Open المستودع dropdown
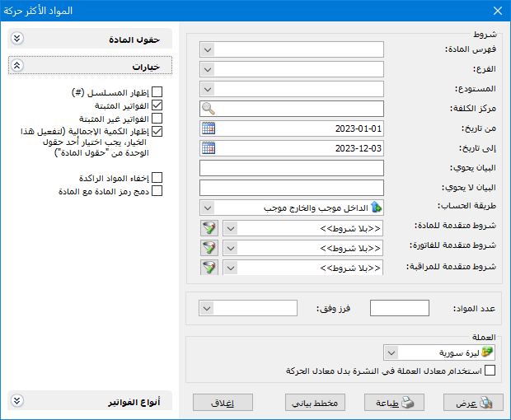This screenshot has height=420, width=511. tap(208, 89)
